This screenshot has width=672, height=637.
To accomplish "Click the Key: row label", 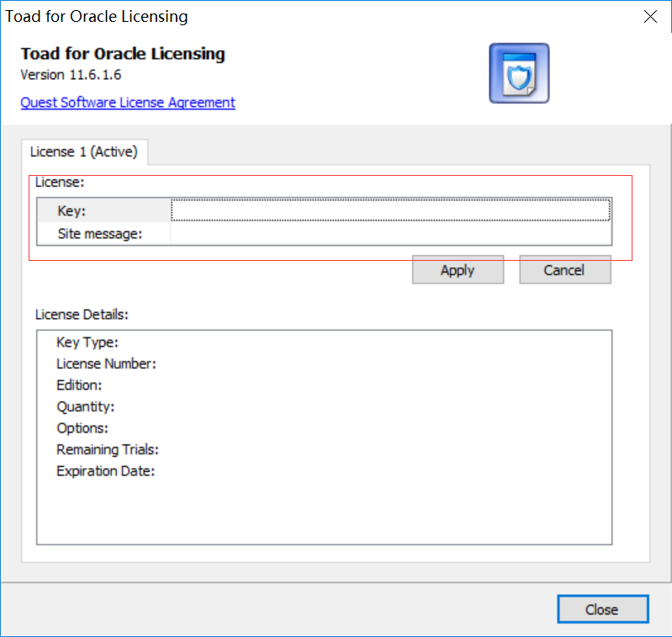I will (x=71, y=210).
